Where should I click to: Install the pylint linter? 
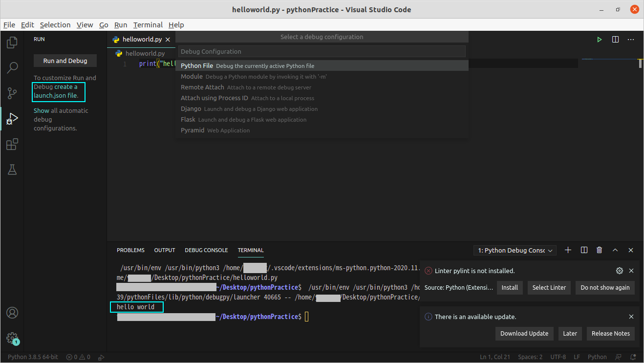[510, 288]
